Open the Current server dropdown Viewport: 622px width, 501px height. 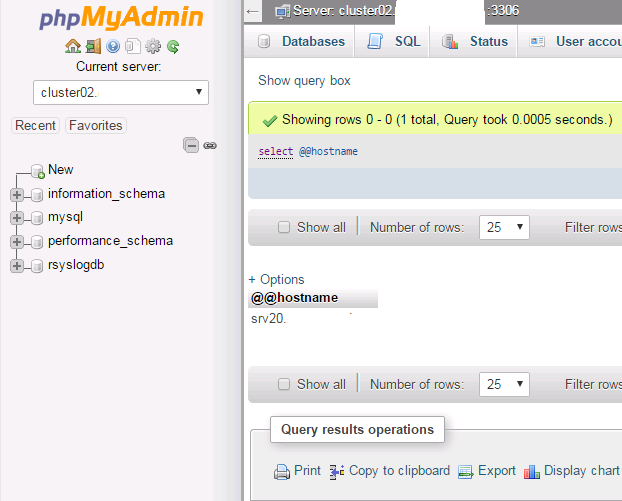(121, 92)
